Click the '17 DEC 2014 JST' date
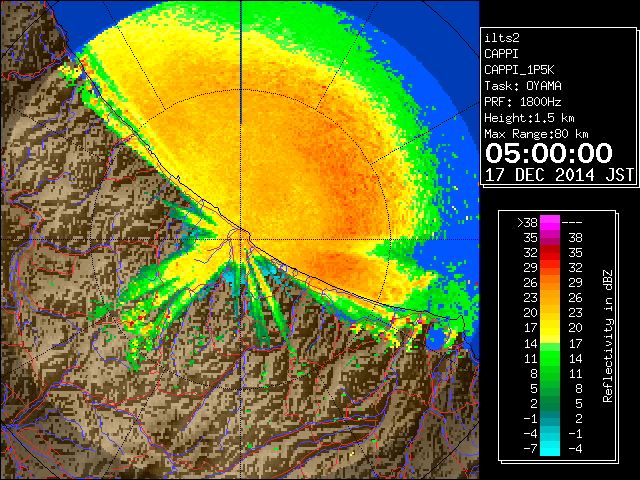 pos(559,175)
